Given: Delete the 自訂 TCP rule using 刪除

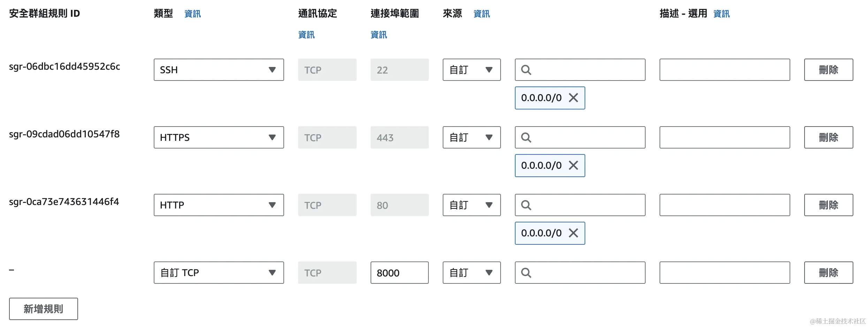Looking at the screenshot, I should [828, 273].
